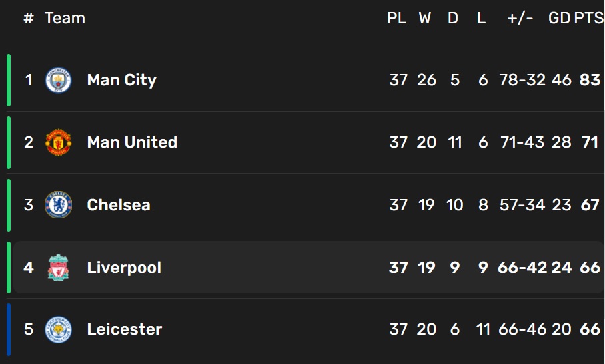This screenshot has height=364, width=605.
Task: Click the Man City club crest
Action: point(58,80)
